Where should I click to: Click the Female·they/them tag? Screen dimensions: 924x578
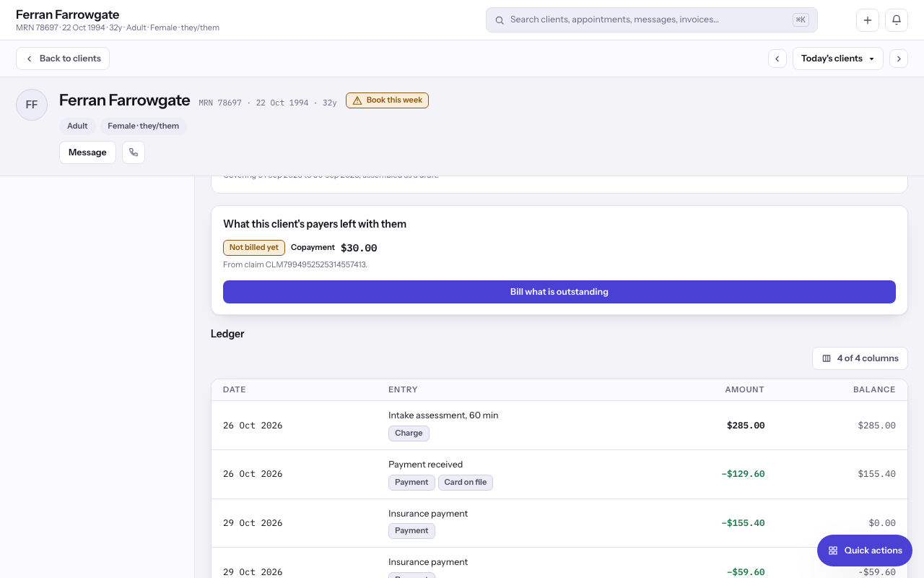144,126
